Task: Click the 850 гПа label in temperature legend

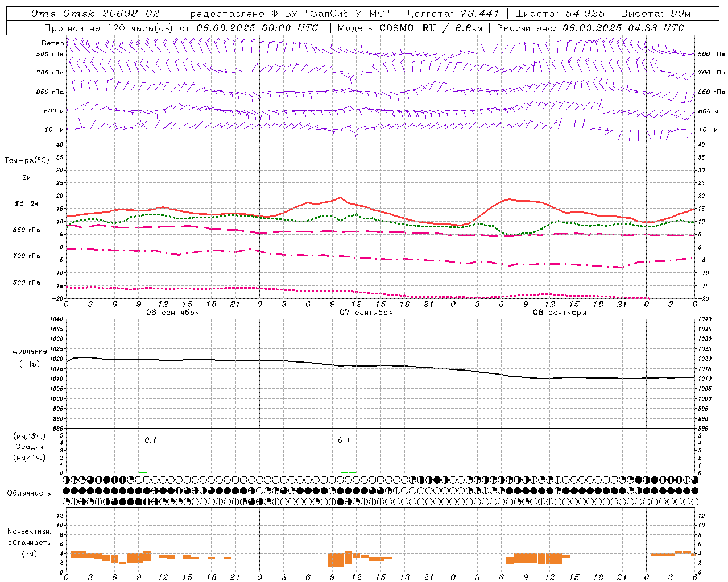Action: [27, 230]
